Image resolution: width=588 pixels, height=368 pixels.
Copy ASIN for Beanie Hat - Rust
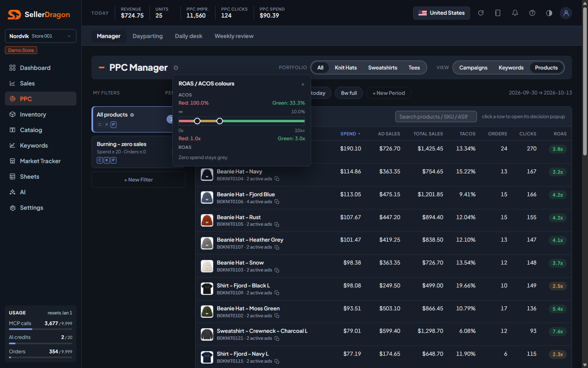[x=277, y=224]
